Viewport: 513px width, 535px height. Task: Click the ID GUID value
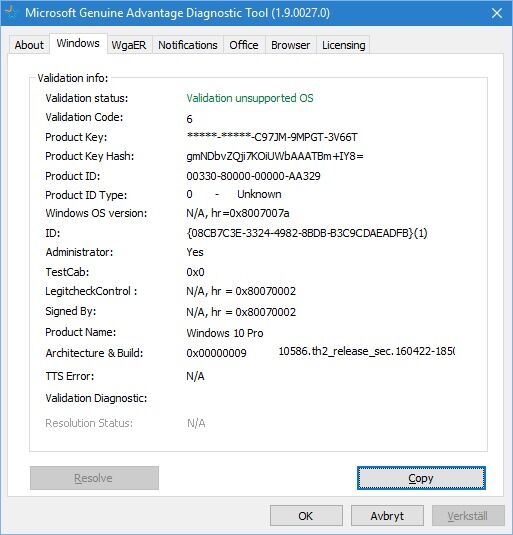point(307,233)
